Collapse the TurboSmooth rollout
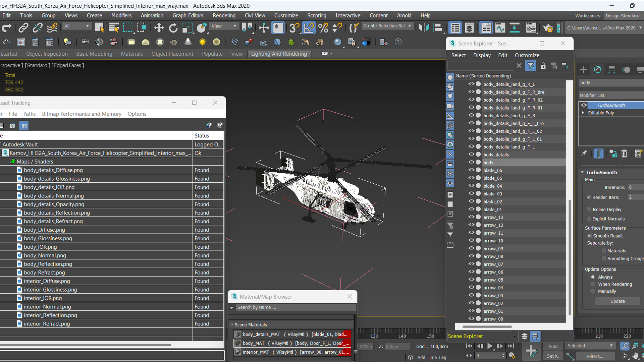This screenshot has height=362, width=644. [x=582, y=172]
